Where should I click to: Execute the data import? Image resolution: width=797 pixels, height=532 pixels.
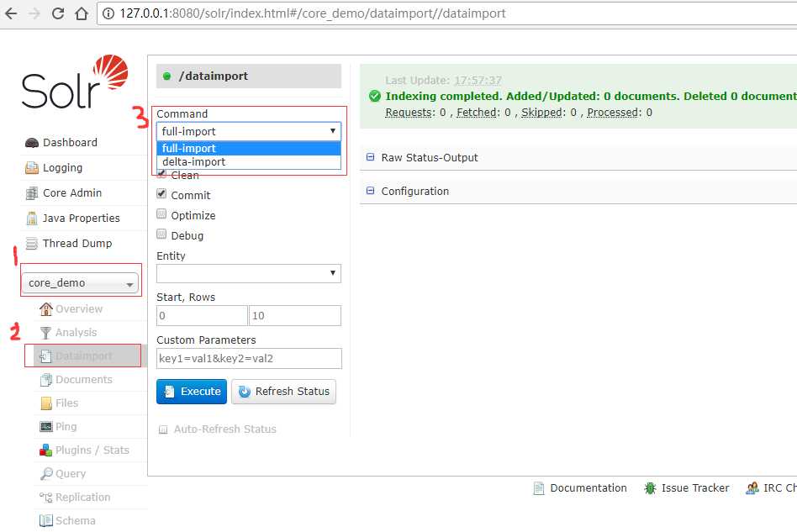pos(192,392)
